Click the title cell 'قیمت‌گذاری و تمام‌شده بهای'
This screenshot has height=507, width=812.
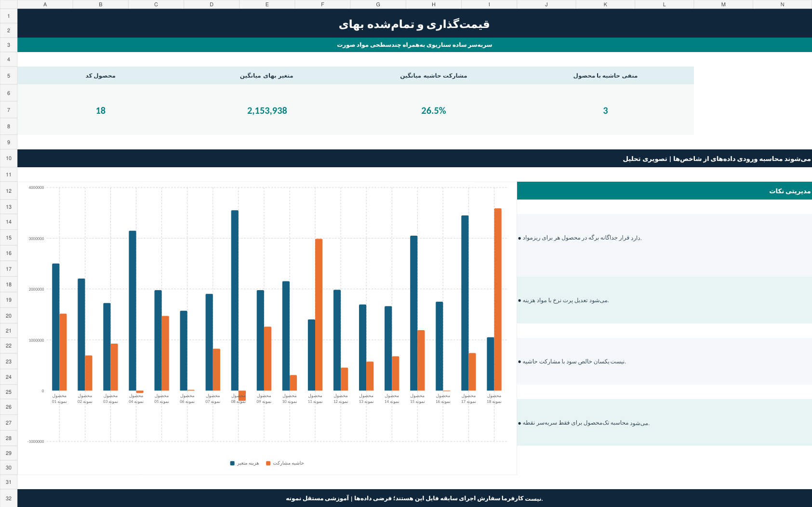tap(414, 23)
